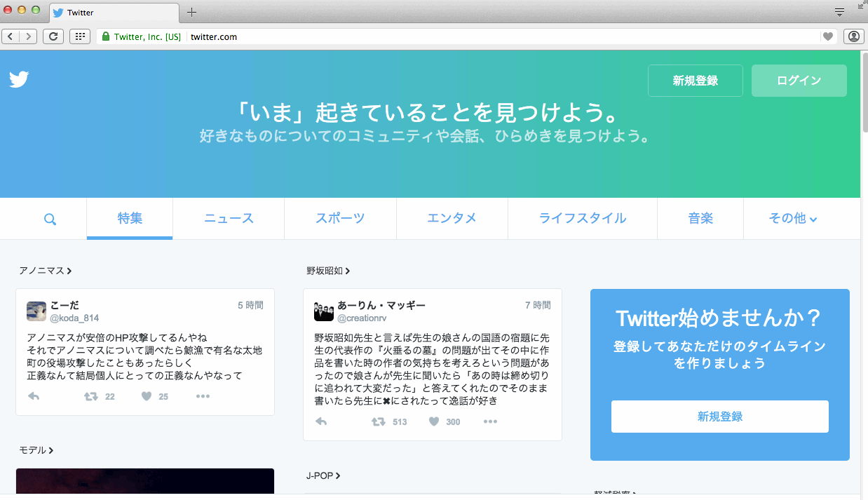Click the ログイン button in header
The height and width of the screenshot is (500, 868).
(x=799, y=81)
